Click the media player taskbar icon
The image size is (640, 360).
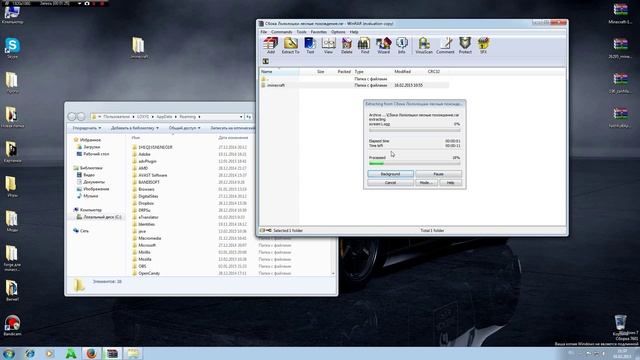click(x=50, y=353)
